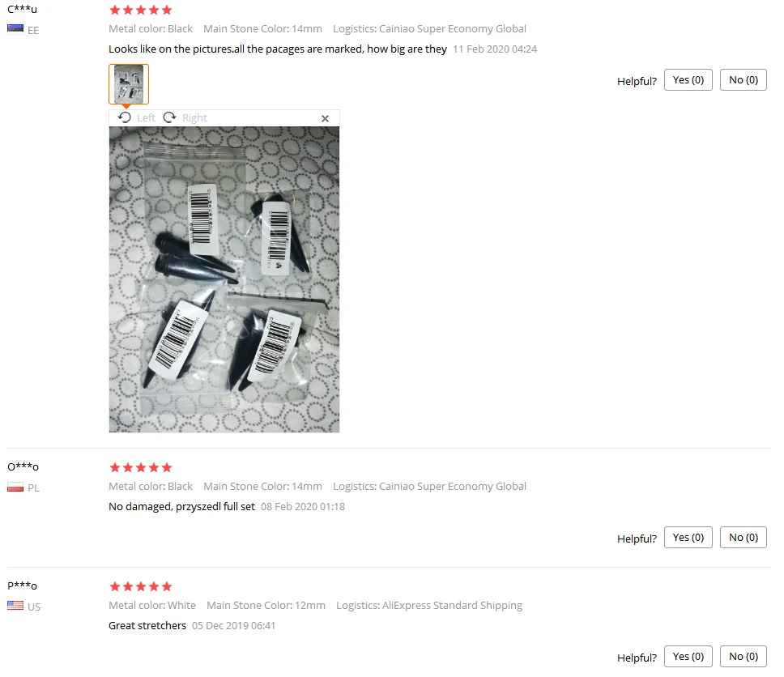Click the Estonia flag icon beside EE
Screen dimensions: 784x677
click(x=15, y=29)
